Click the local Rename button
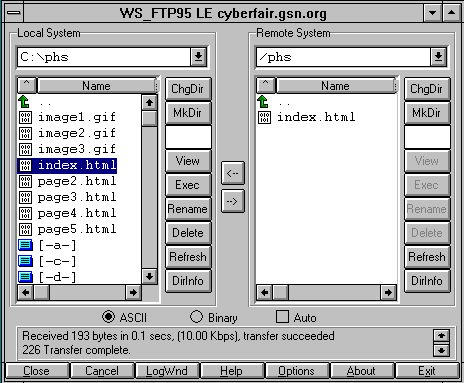Screen dimensions: 464x383 [x=188, y=209]
